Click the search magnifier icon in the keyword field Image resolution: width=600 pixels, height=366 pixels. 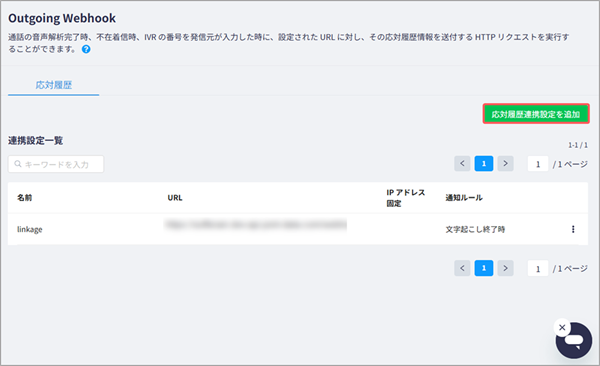click(x=18, y=164)
